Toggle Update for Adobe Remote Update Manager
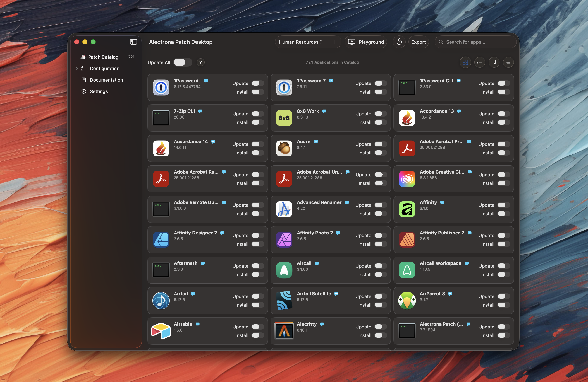Viewport: 588px width, 382px height. [x=258, y=205]
